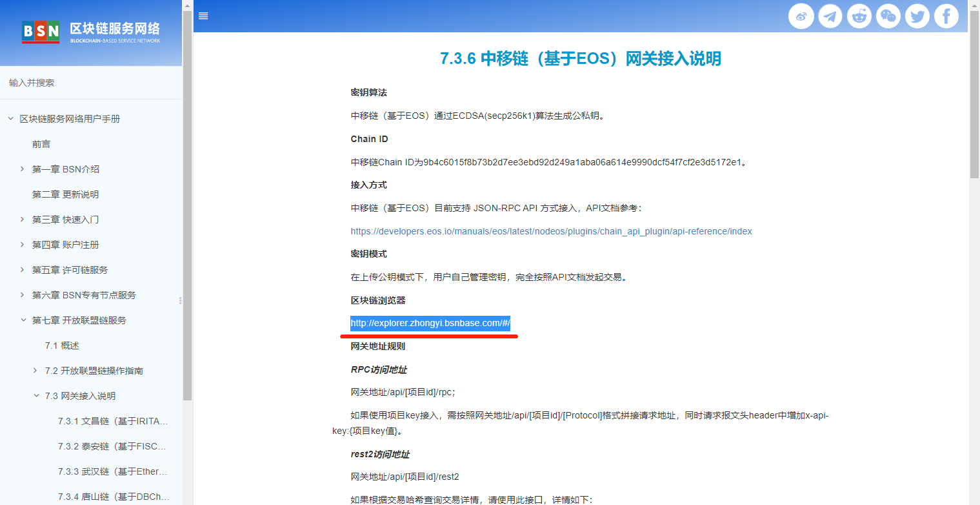The height and width of the screenshot is (505, 980).
Task: Share page via Weibo icon
Action: (x=801, y=16)
